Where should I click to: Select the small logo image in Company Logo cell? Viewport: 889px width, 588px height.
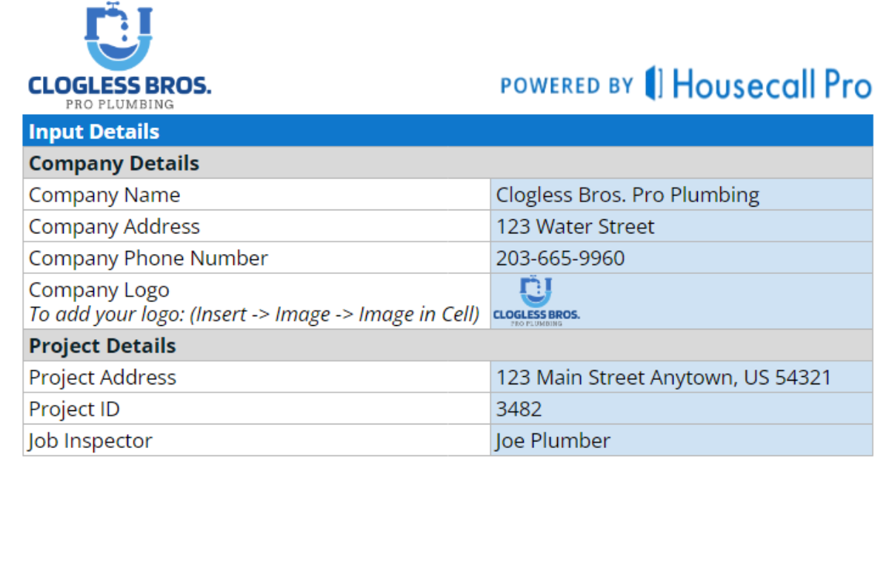tap(536, 301)
